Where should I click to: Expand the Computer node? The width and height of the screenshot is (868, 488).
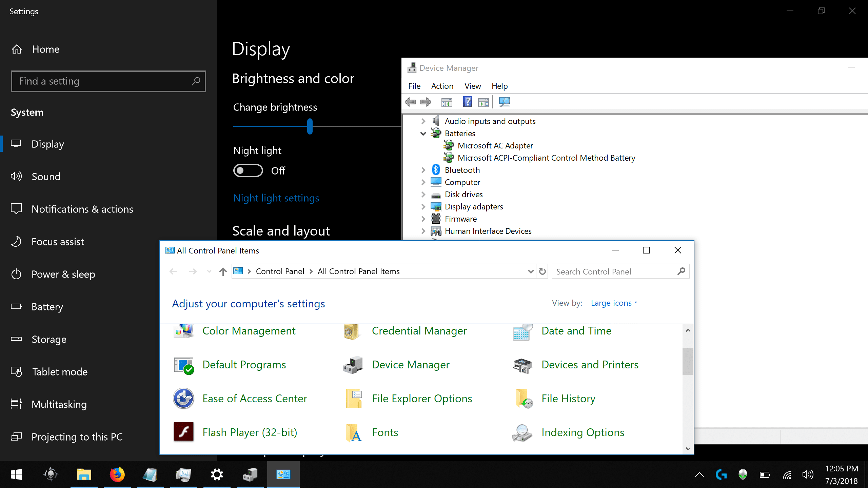click(x=423, y=182)
